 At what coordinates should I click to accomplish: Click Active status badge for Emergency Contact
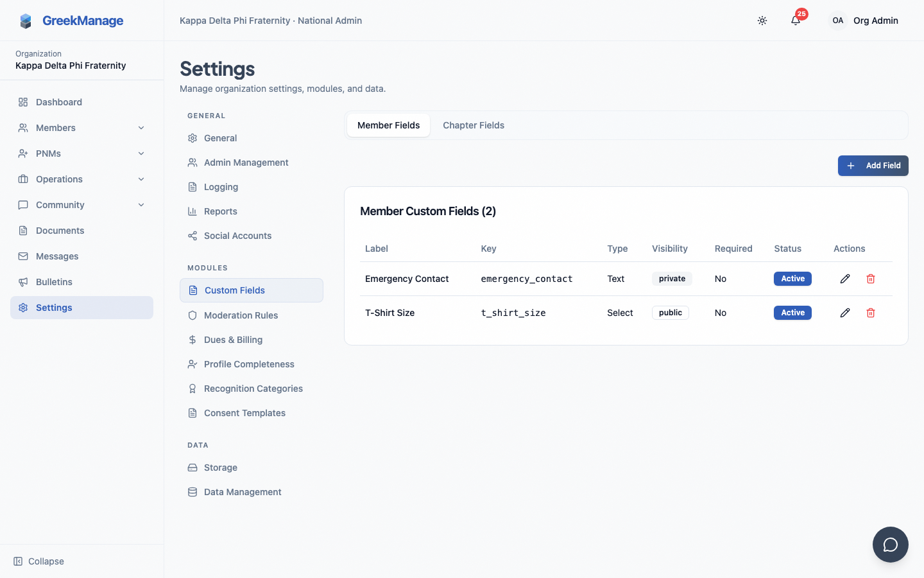(792, 279)
